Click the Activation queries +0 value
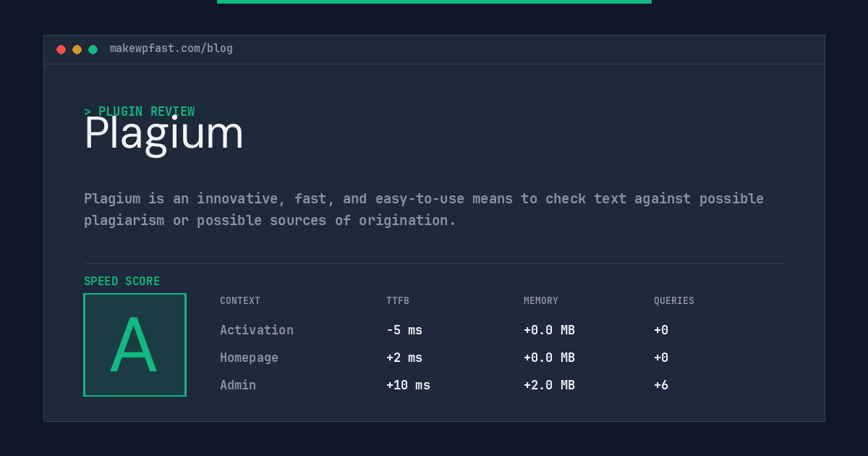 point(661,330)
